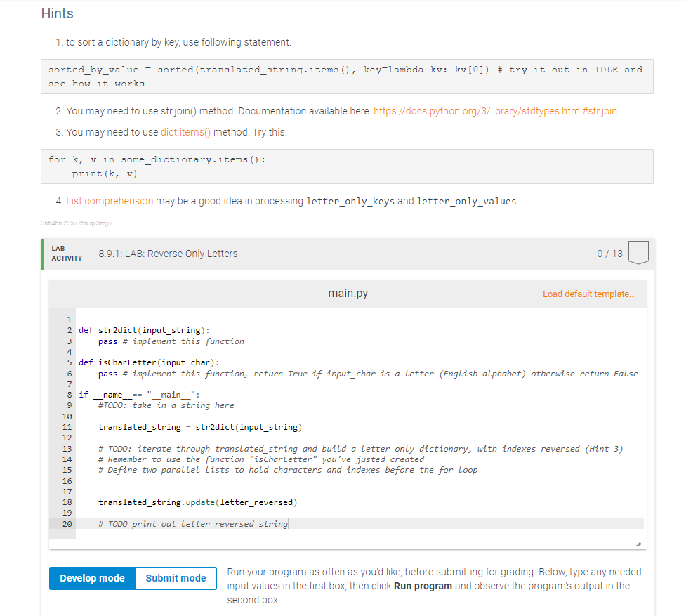Click 8.9.1: LAB: Reverse Only Letters title
The image size is (686, 616).
[x=168, y=254]
